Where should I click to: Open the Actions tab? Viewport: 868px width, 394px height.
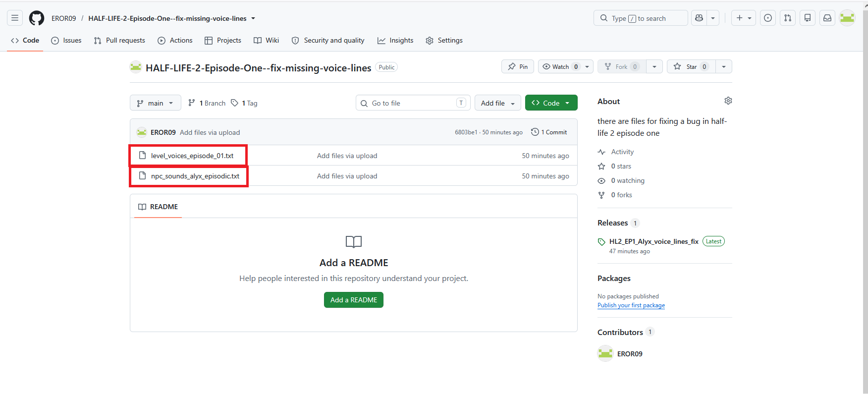pyautogui.click(x=175, y=41)
